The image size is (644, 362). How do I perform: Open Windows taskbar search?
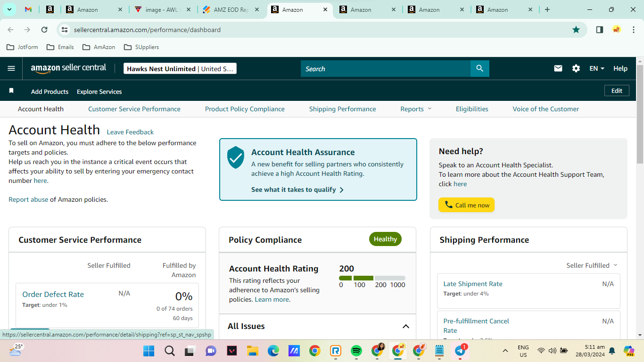[x=170, y=351]
